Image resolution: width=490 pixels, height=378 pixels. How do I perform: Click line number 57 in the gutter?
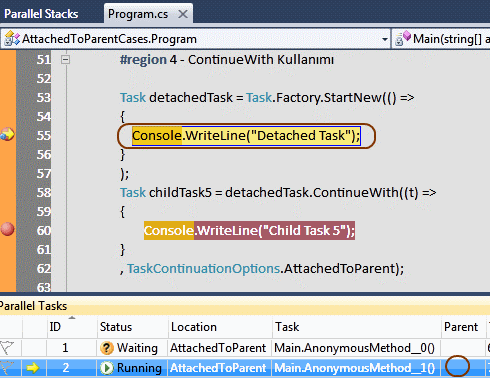point(44,174)
